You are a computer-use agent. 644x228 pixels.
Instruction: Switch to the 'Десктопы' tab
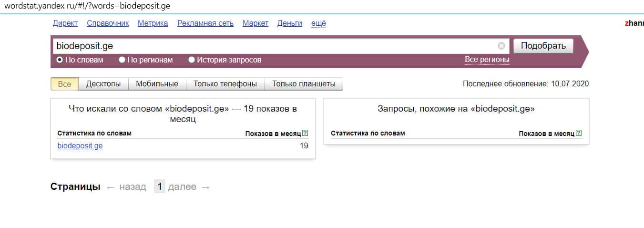pos(103,84)
